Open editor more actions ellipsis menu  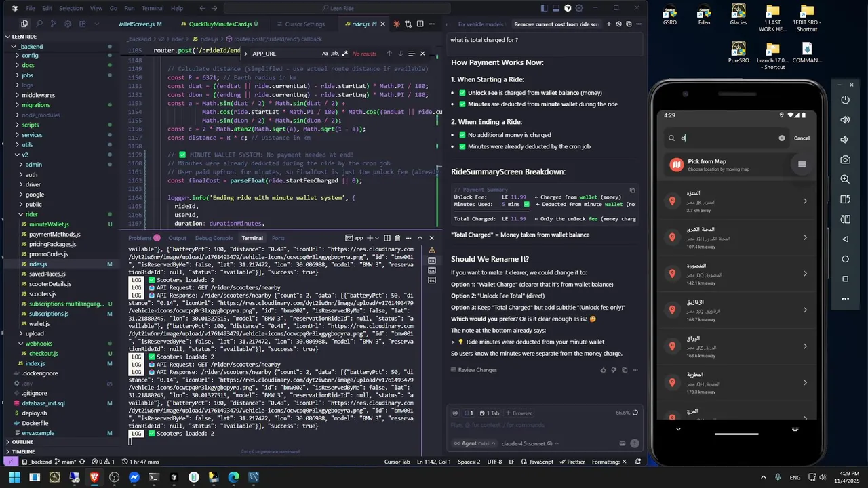(x=433, y=24)
